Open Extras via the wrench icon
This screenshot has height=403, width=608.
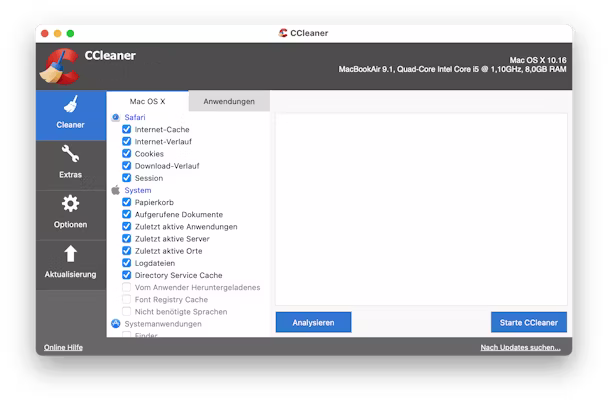[70, 155]
